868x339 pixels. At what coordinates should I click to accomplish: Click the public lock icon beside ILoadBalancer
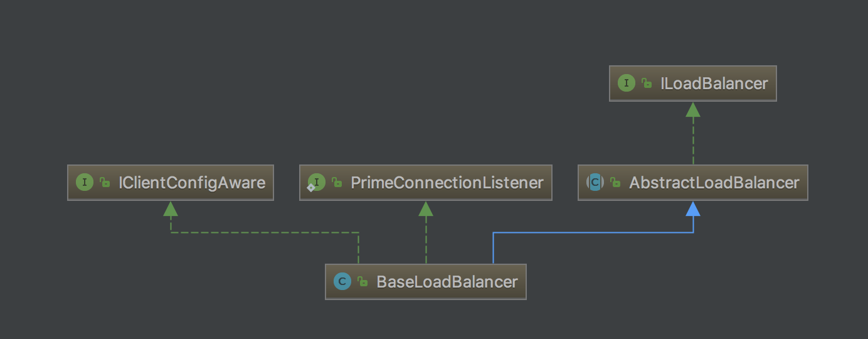[x=647, y=83]
